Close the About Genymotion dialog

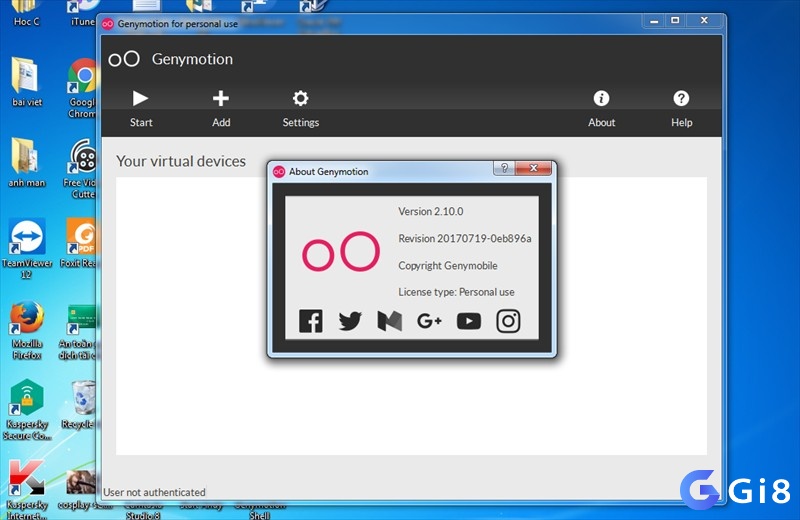tap(534, 168)
